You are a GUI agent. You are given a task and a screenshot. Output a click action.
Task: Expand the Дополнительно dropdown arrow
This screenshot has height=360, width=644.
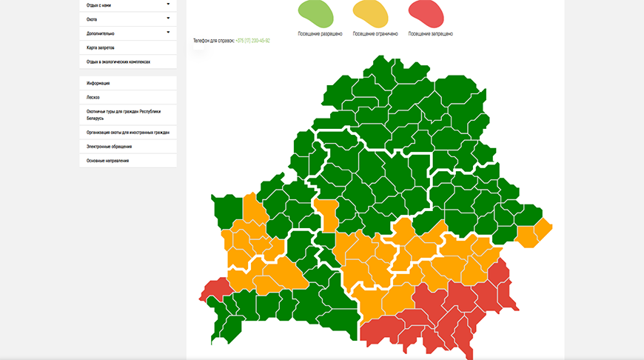tap(168, 32)
